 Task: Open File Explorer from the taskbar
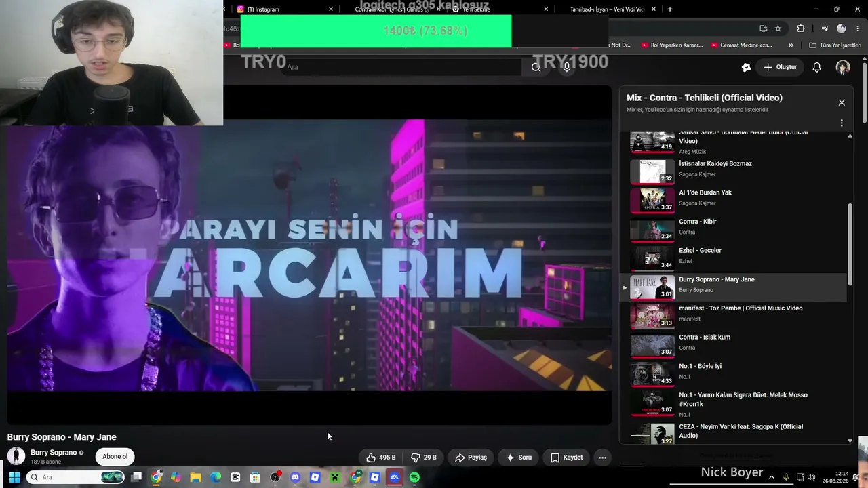point(196,477)
